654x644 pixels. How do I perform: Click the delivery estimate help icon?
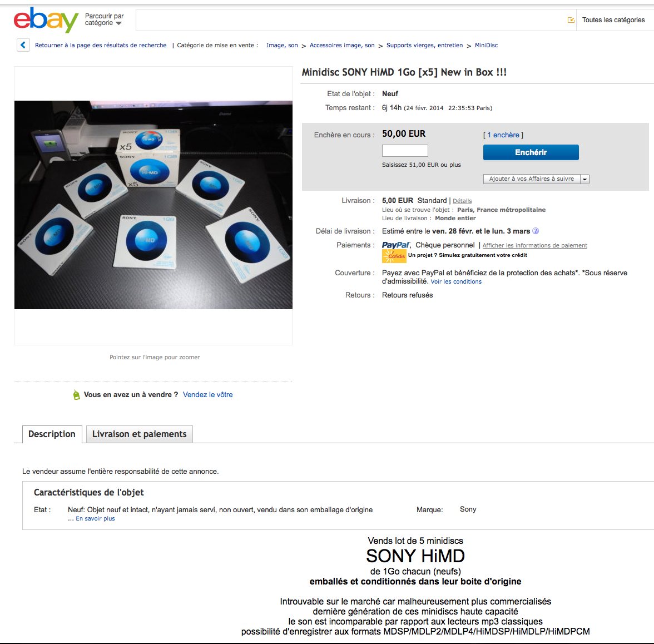[x=536, y=231]
